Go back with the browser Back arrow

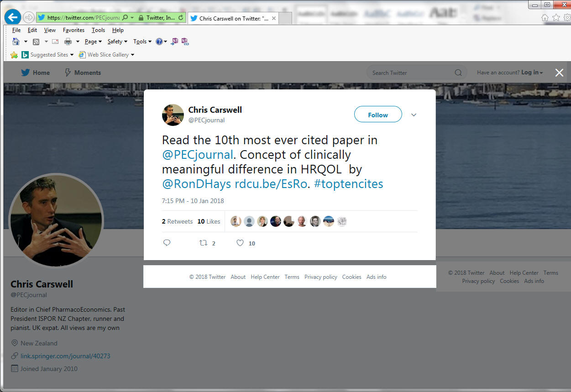[x=12, y=17]
